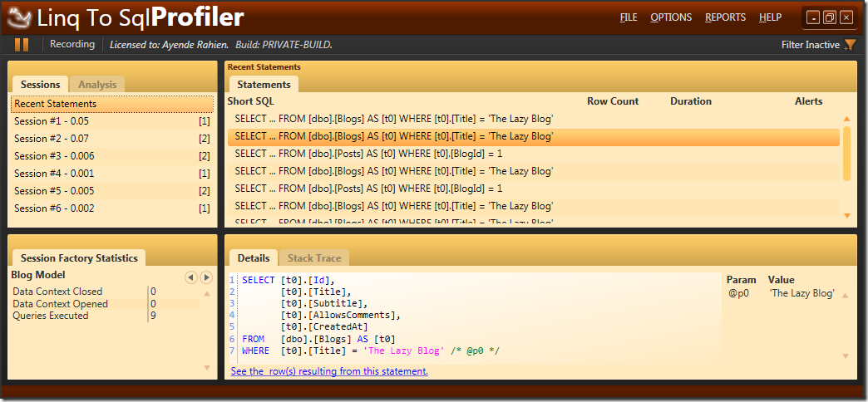Click the Short SQL column header
Screen dimensions: 868x402
(250, 101)
